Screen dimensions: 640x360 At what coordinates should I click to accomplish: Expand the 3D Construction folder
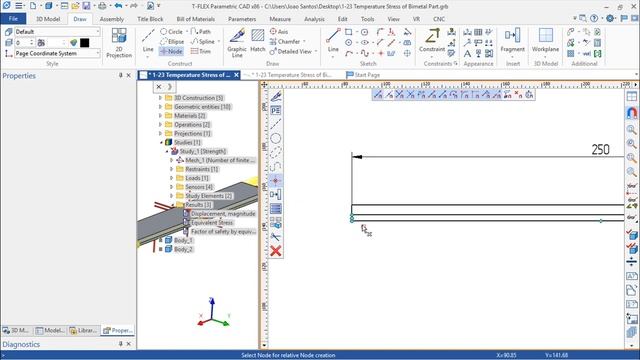click(x=160, y=98)
